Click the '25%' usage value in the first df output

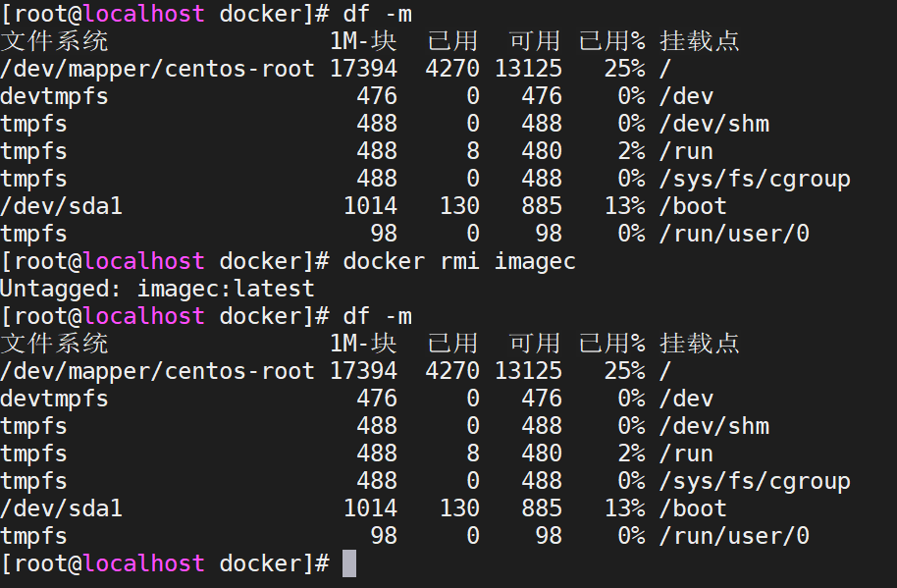pos(624,69)
